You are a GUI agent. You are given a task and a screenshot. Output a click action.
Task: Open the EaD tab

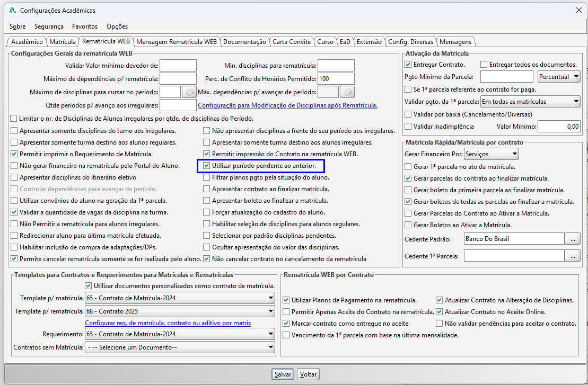click(345, 41)
